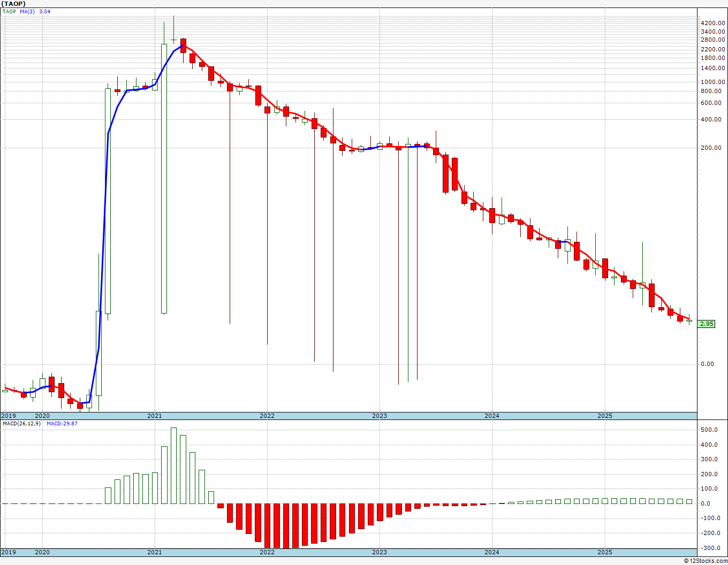Click the (TAOP) chart title
This screenshot has width=728, height=565.
pos(13,3)
